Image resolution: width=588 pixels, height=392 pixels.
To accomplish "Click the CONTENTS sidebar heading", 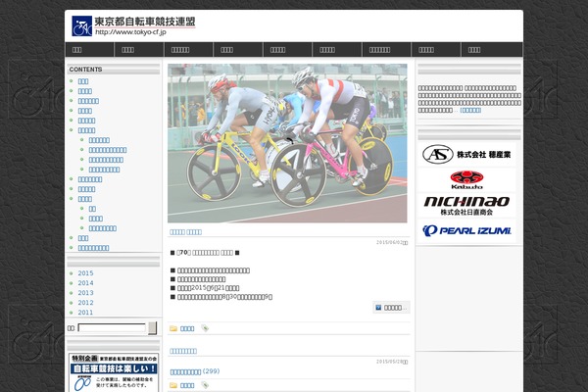I will [85, 70].
